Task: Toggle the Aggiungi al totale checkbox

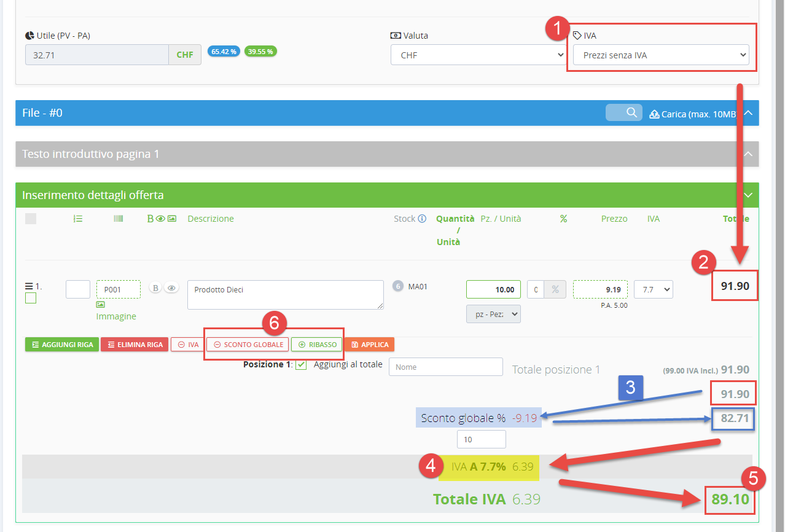Action: pos(301,365)
